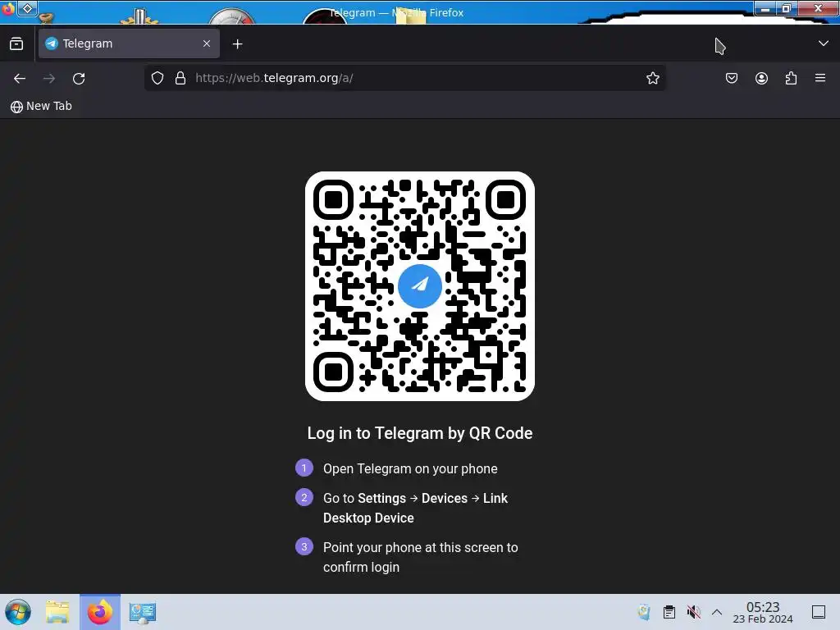This screenshot has width=840, height=630.
Task: Click the URL address field
Action: coord(405,78)
